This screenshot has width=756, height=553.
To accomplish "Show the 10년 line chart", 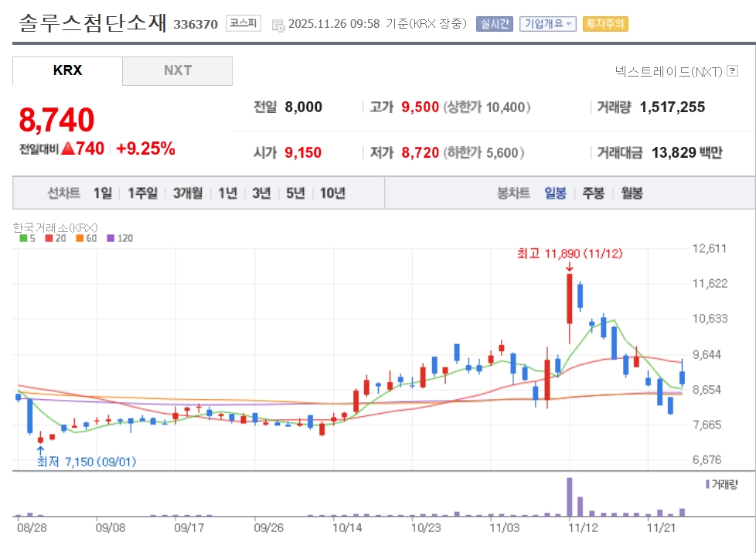I will [332, 193].
